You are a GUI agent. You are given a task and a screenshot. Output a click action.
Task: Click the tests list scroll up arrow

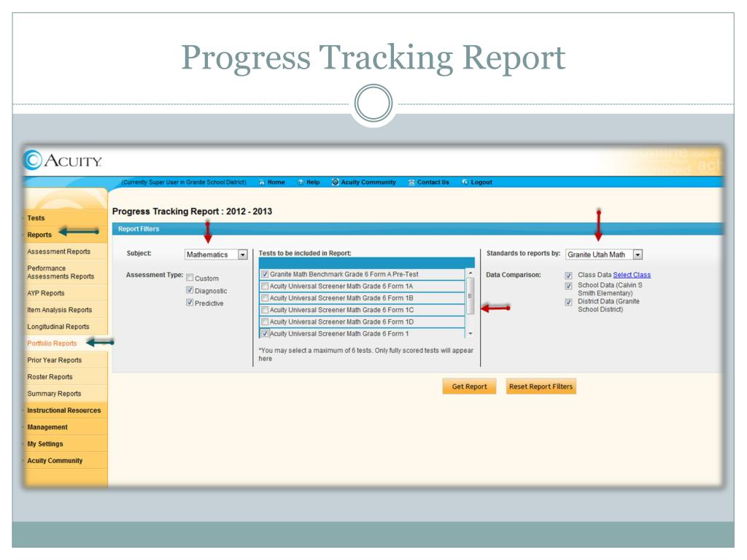point(471,273)
